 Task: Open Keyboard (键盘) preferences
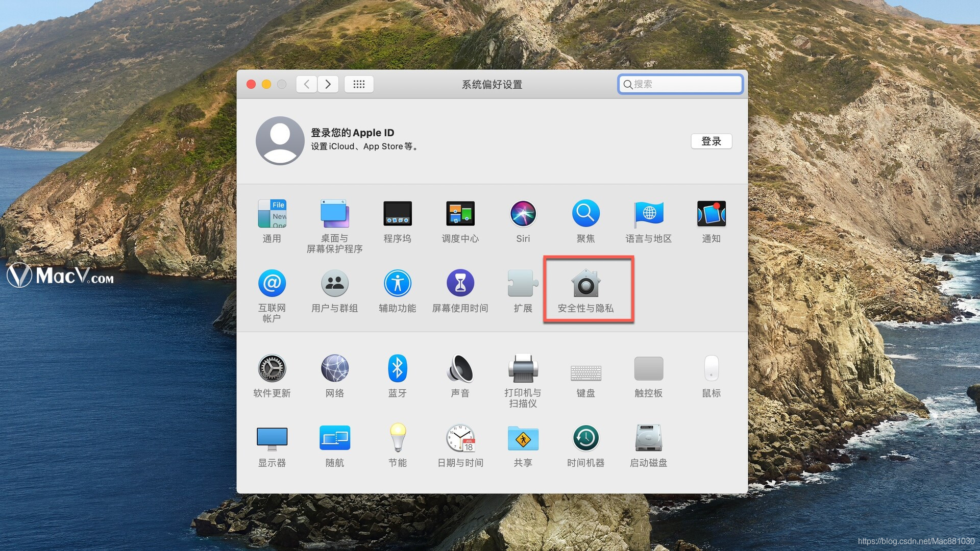point(585,373)
